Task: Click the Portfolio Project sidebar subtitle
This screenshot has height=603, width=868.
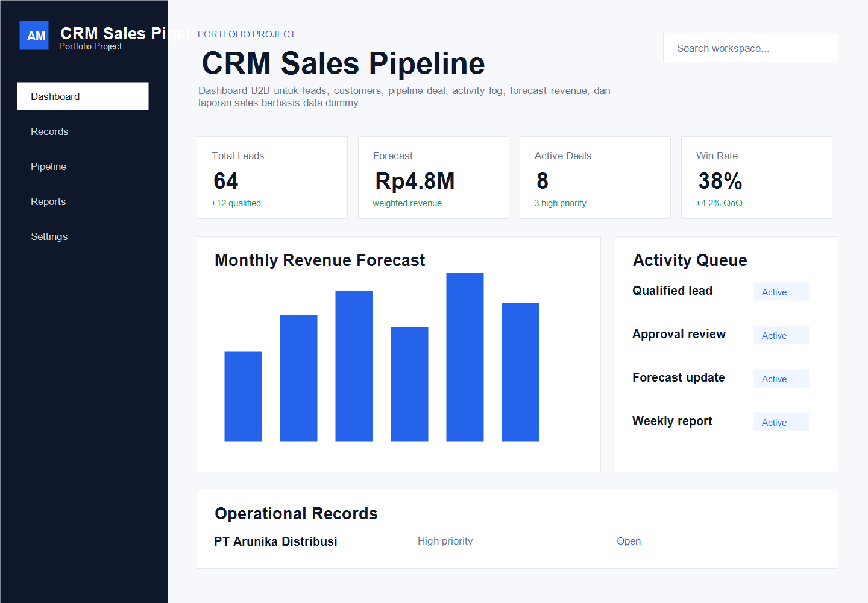Action: coord(90,46)
